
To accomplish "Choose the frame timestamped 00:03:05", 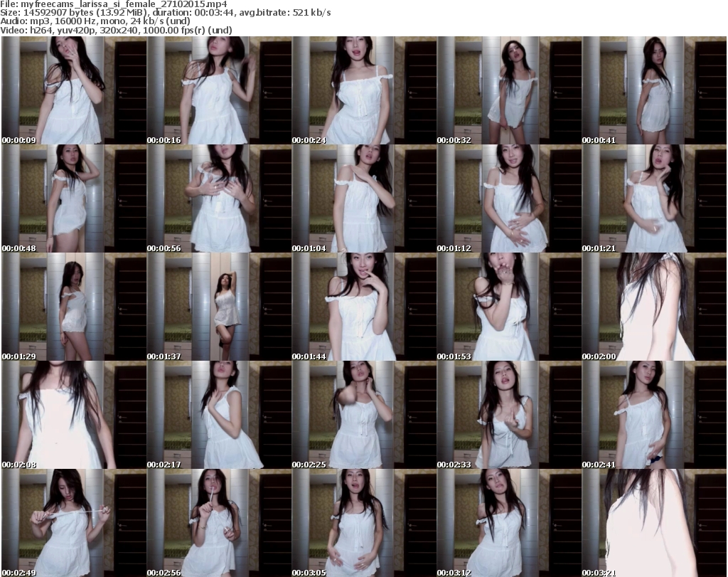I will click(x=363, y=523).
